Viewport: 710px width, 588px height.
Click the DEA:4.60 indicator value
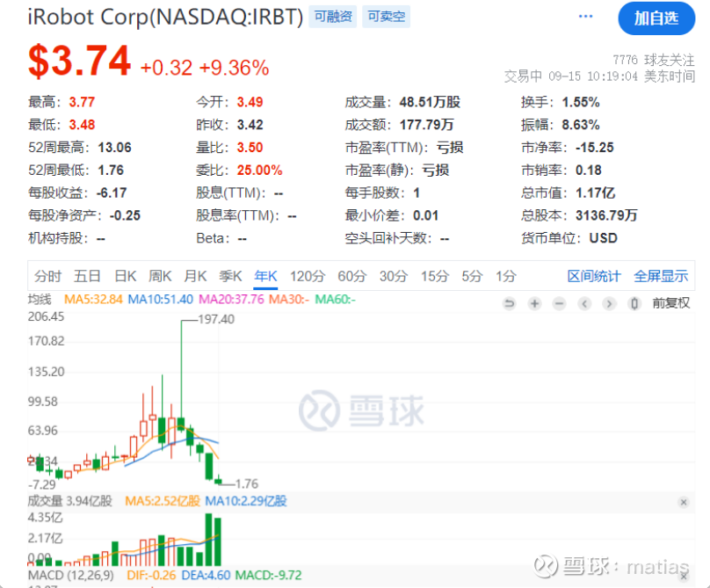tap(206, 576)
